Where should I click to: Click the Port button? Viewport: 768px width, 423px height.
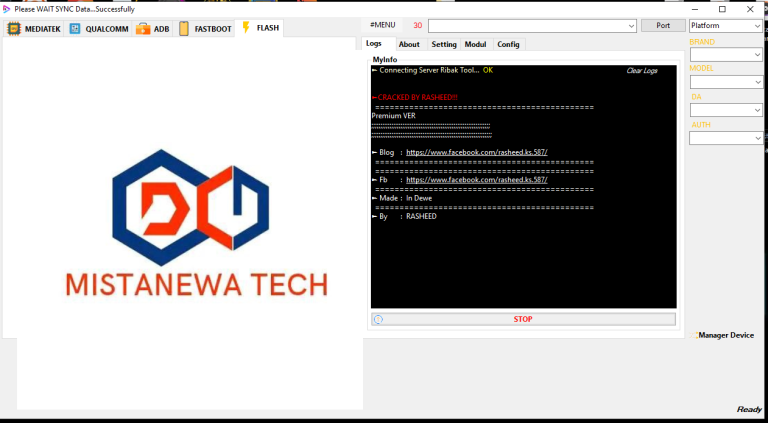[x=663, y=25]
